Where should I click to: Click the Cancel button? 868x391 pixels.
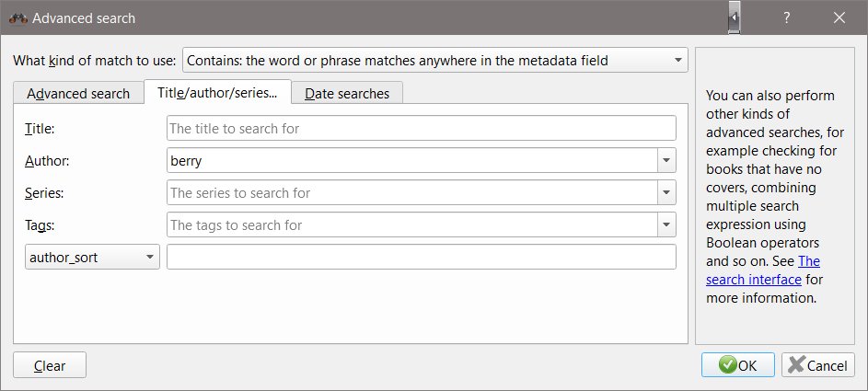click(817, 365)
